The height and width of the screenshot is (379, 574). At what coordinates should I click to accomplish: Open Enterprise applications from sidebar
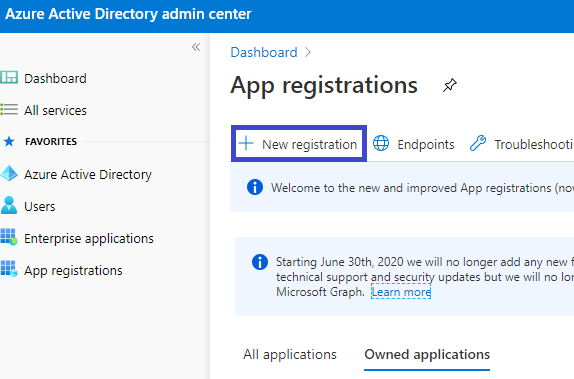tap(89, 238)
